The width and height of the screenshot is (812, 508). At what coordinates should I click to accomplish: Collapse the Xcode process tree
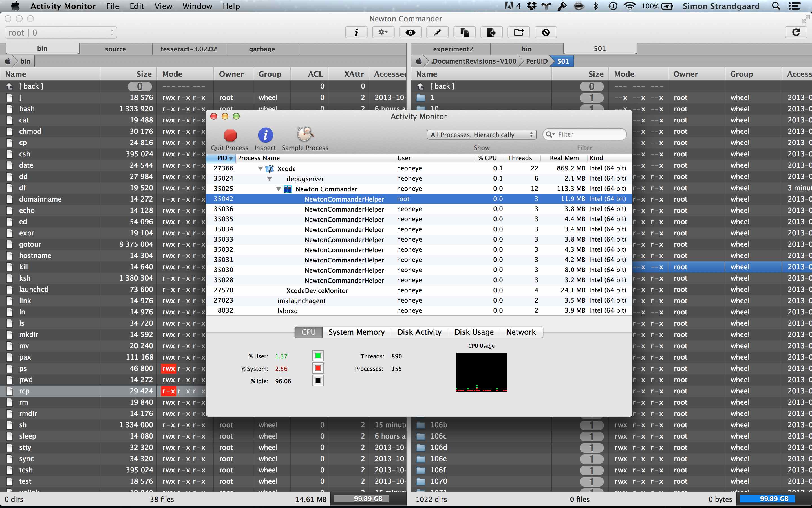point(261,169)
